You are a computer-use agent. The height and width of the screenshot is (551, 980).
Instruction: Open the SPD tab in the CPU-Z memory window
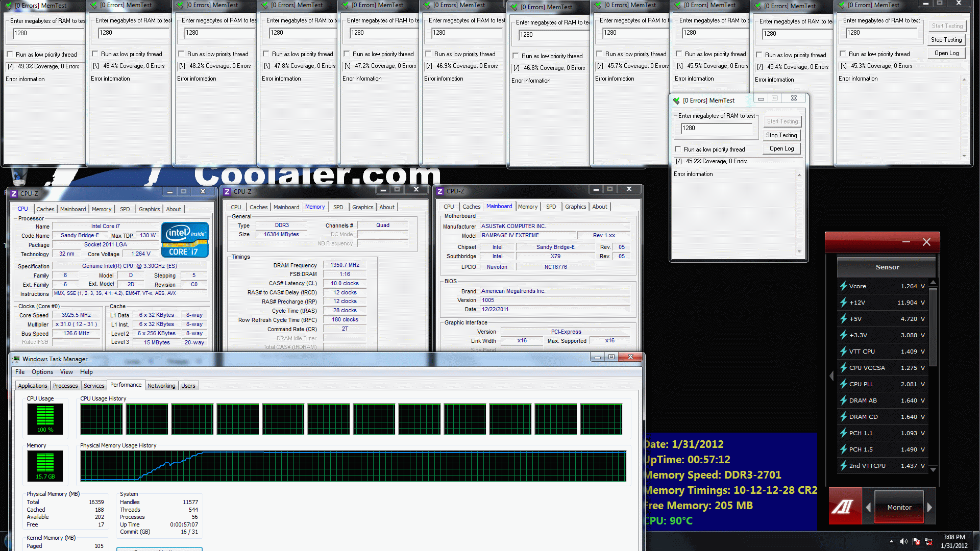pyautogui.click(x=338, y=207)
